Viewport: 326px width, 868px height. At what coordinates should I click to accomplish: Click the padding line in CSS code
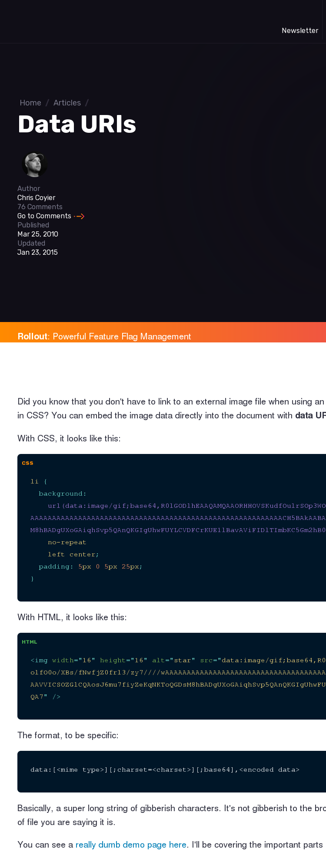click(x=90, y=566)
